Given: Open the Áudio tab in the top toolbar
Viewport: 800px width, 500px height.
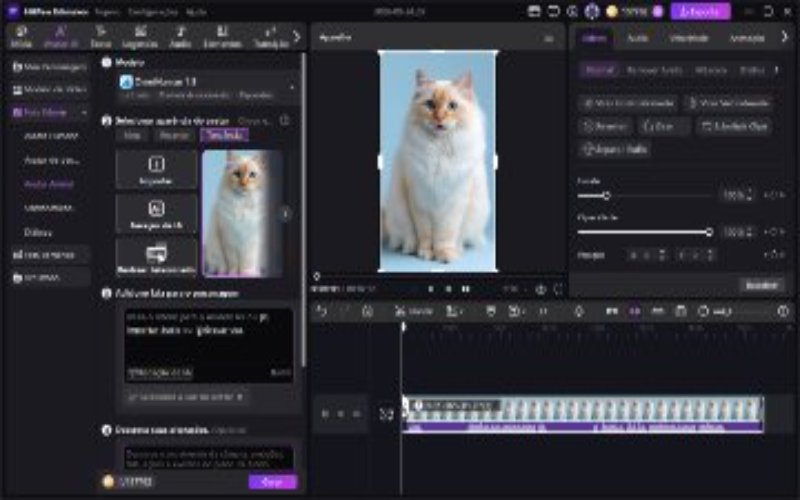Looking at the screenshot, I should coord(180,37).
